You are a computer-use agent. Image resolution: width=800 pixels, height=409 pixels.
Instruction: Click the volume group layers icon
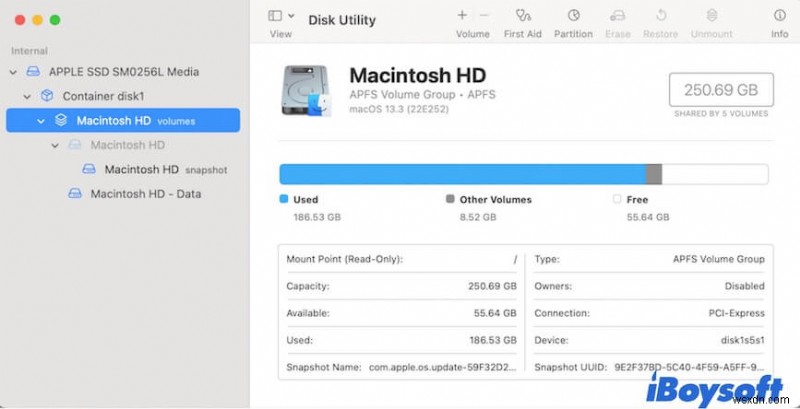coord(61,120)
